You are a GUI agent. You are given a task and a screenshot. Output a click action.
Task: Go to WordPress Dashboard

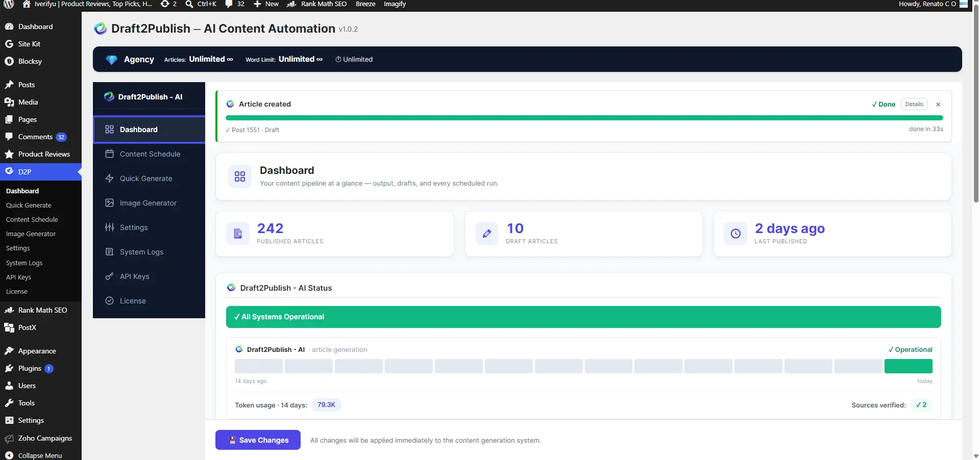41,27
